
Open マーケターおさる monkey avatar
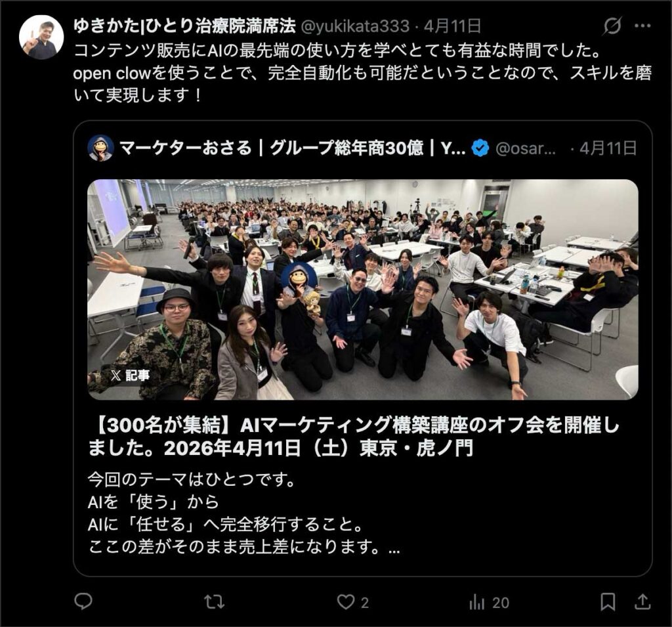click(100, 148)
